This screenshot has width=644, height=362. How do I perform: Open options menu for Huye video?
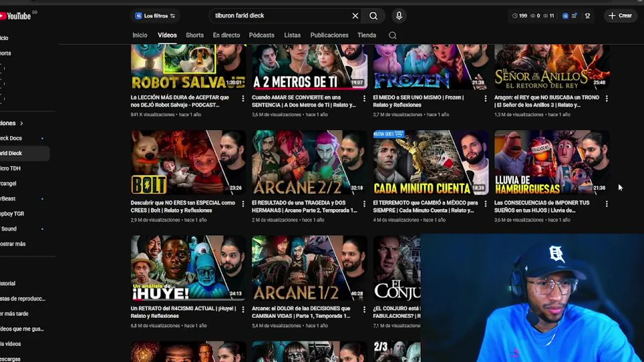243,310
